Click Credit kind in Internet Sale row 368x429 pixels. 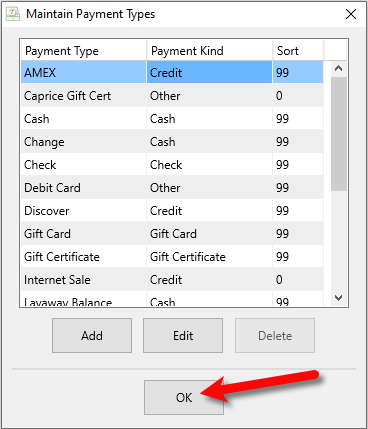point(210,280)
